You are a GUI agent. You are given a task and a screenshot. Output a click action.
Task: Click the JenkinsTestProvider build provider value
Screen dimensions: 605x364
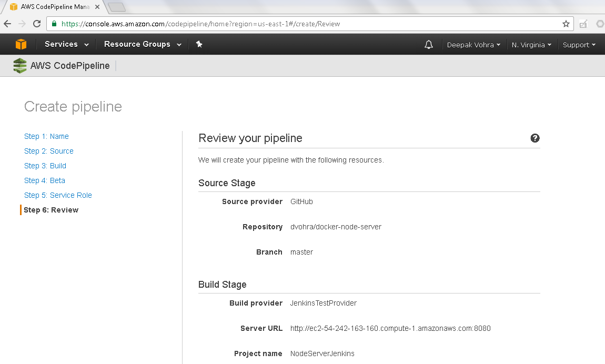tap(324, 303)
